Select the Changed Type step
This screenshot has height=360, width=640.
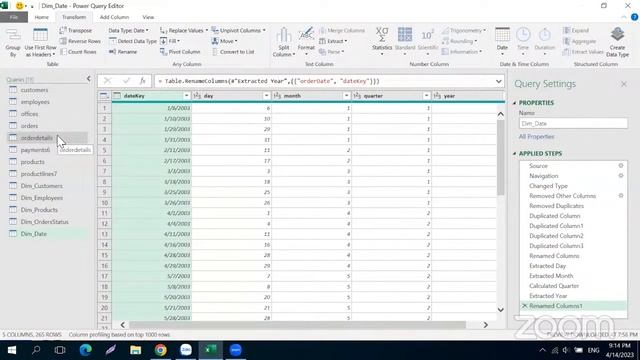(548, 186)
